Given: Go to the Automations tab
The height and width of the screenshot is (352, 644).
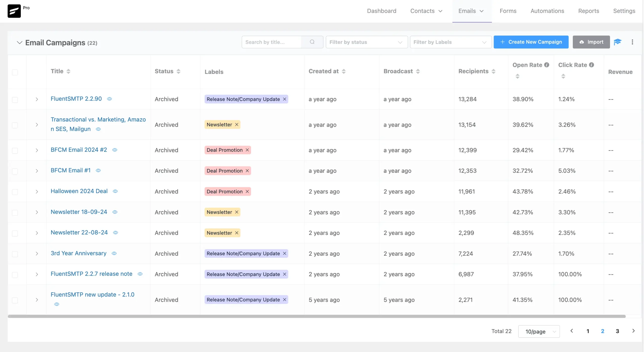Looking at the screenshot, I should click(547, 11).
